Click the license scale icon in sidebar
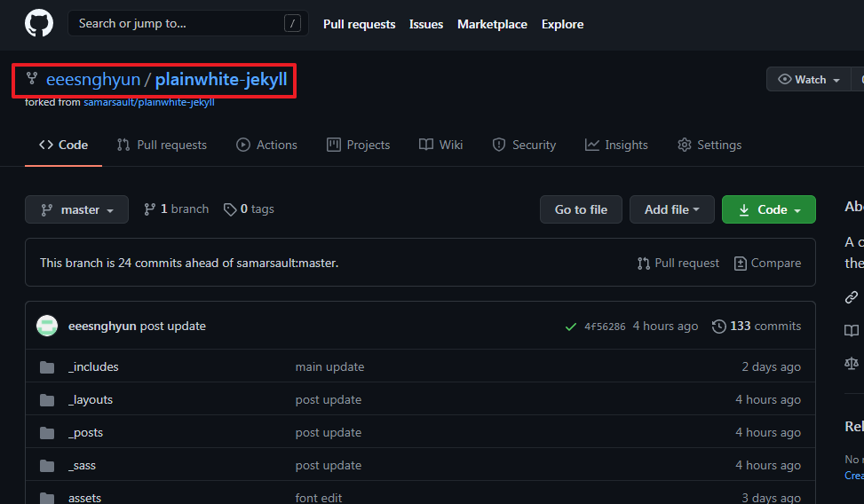Image resolution: width=864 pixels, height=504 pixels. point(852,364)
